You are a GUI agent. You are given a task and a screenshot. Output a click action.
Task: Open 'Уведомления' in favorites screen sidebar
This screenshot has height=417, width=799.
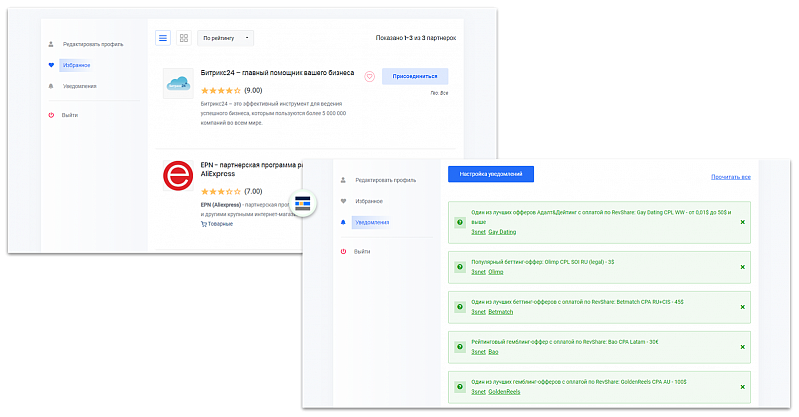click(x=79, y=86)
